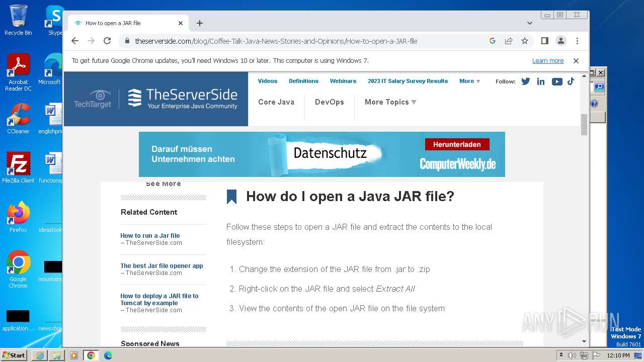The height and width of the screenshot is (362, 644).
Task: Click the 'How do I open a Java JAR file?' heading
Action: click(350, 197)
